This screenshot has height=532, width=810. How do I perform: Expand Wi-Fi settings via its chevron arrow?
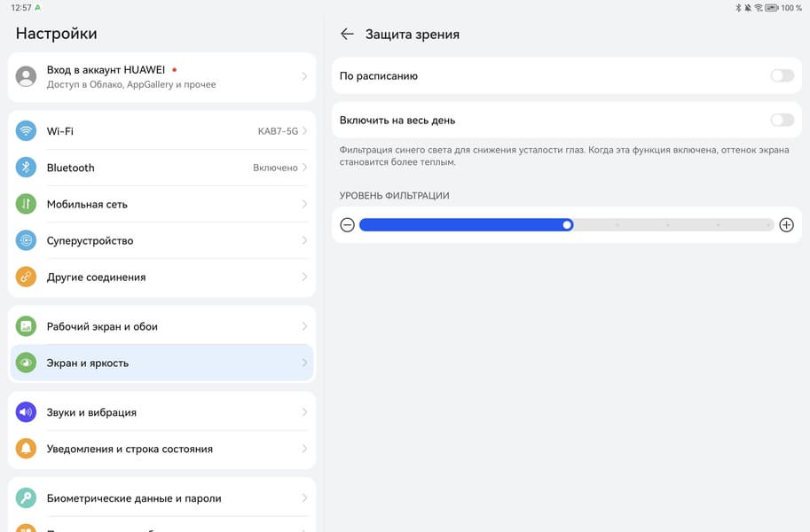[x=304, y=131]
